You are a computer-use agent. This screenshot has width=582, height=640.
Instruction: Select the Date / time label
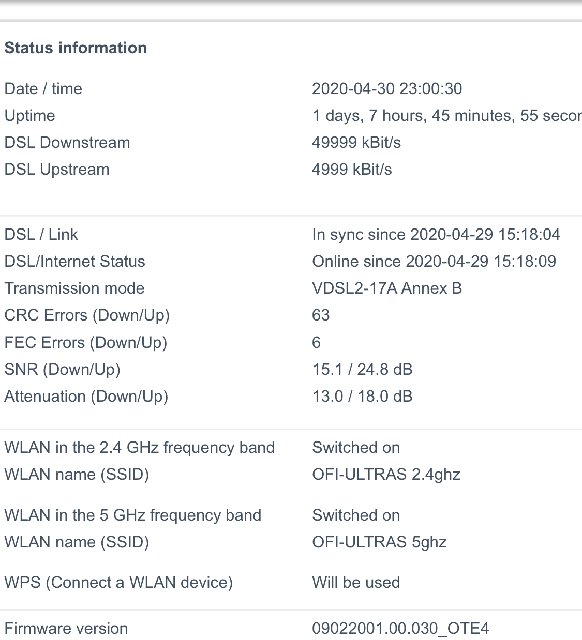43,89
